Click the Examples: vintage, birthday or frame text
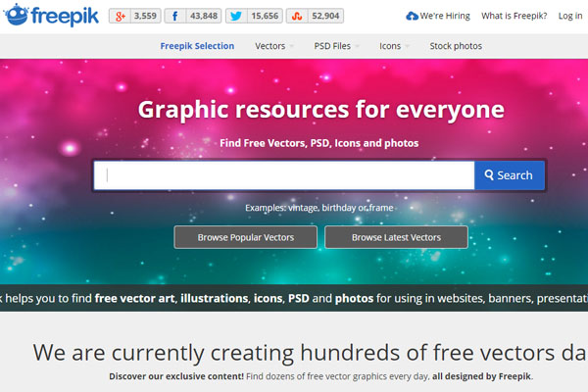This screenshot has height=392, width=588. pos(319,208)
